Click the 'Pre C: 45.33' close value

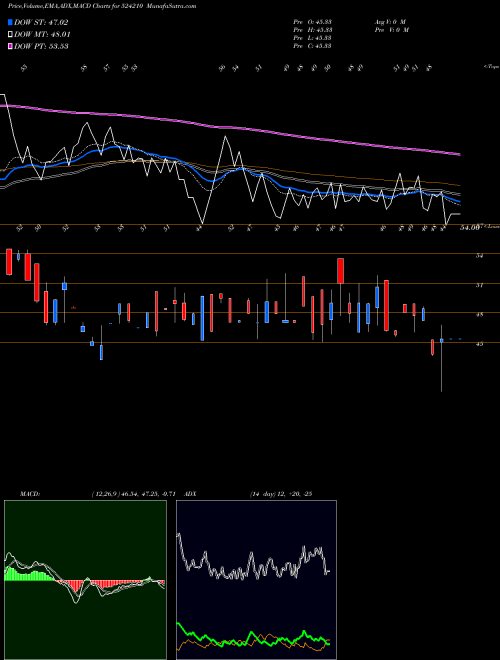(x=313, y=46)
